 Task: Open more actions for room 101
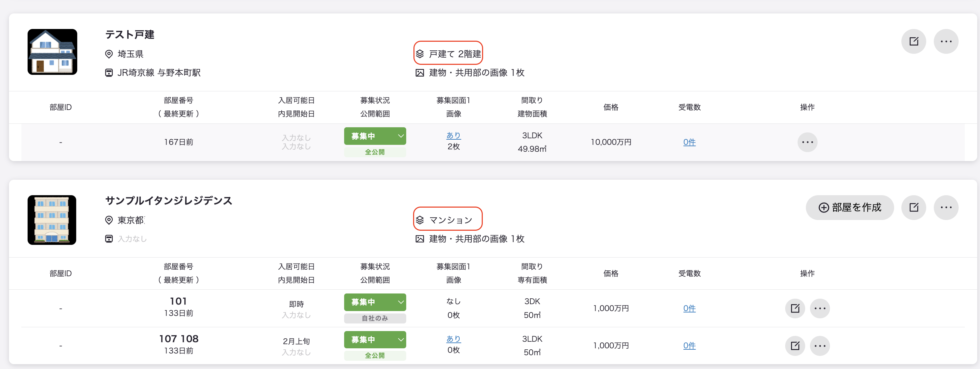(820, 308)
